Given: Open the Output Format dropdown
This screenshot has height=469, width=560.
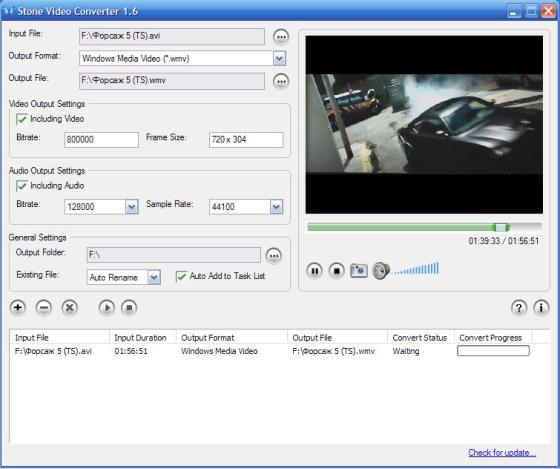Looking at the screenshot, I should tap(280, 58).
